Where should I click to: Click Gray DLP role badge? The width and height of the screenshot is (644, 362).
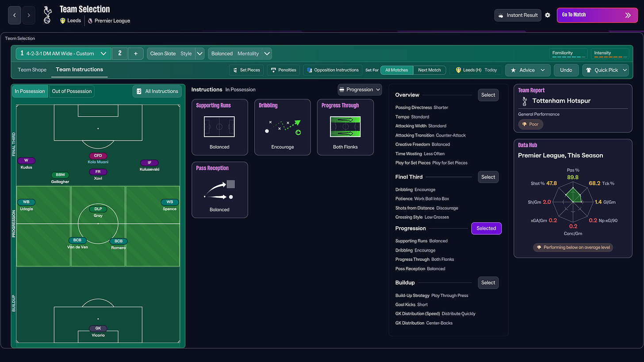click(98, 209)
